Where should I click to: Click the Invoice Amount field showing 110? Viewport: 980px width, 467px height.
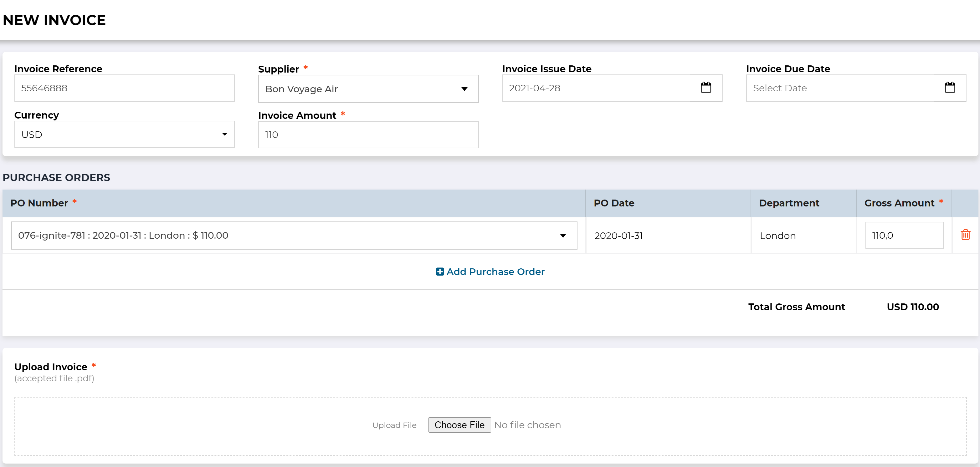368,135
